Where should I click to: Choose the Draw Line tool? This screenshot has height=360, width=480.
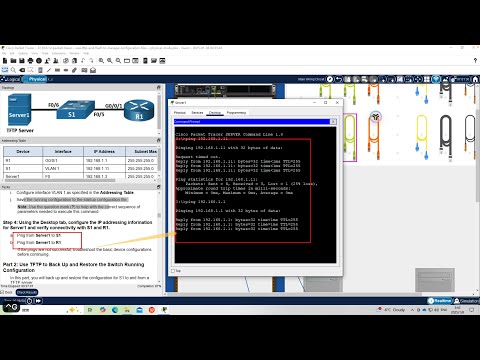(x=49, y=70)
